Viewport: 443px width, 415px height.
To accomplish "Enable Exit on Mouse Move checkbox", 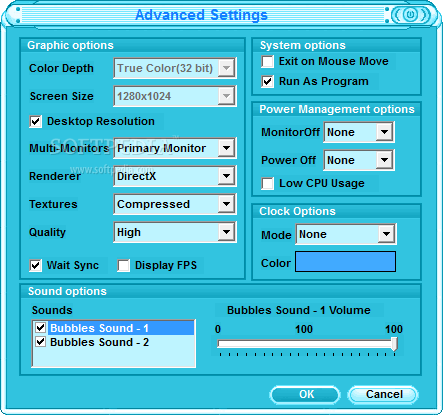I will [x=268, y=62].
